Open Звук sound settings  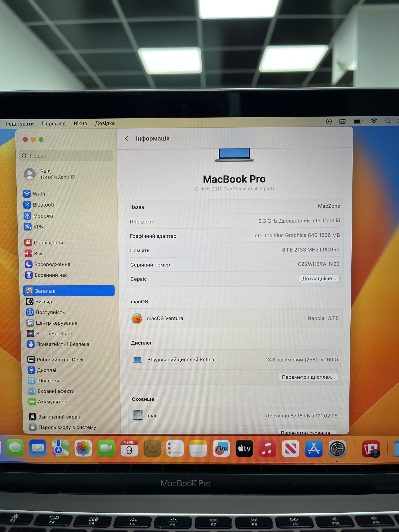35,253
